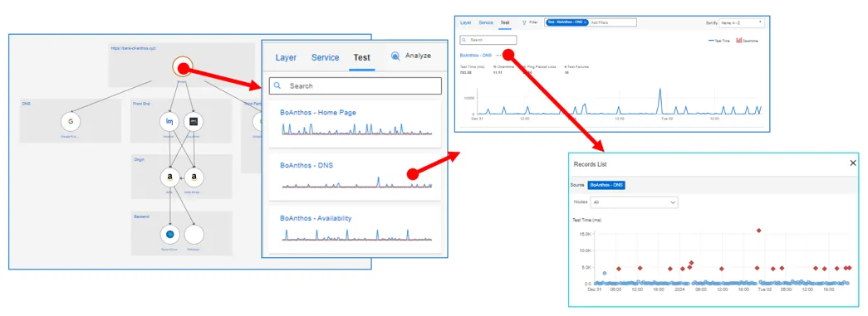868x316 pixels.
Task: Open the Sort By dropdown
Action: coord(742,22)
